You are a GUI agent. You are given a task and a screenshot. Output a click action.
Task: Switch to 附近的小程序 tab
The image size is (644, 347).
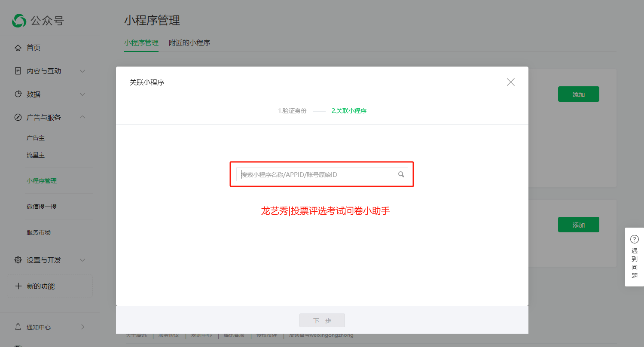pos(189,43)
